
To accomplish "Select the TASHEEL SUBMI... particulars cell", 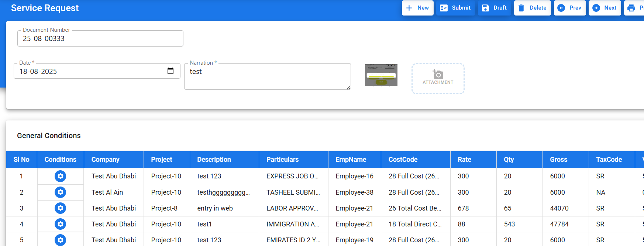I will coord(293,192).
